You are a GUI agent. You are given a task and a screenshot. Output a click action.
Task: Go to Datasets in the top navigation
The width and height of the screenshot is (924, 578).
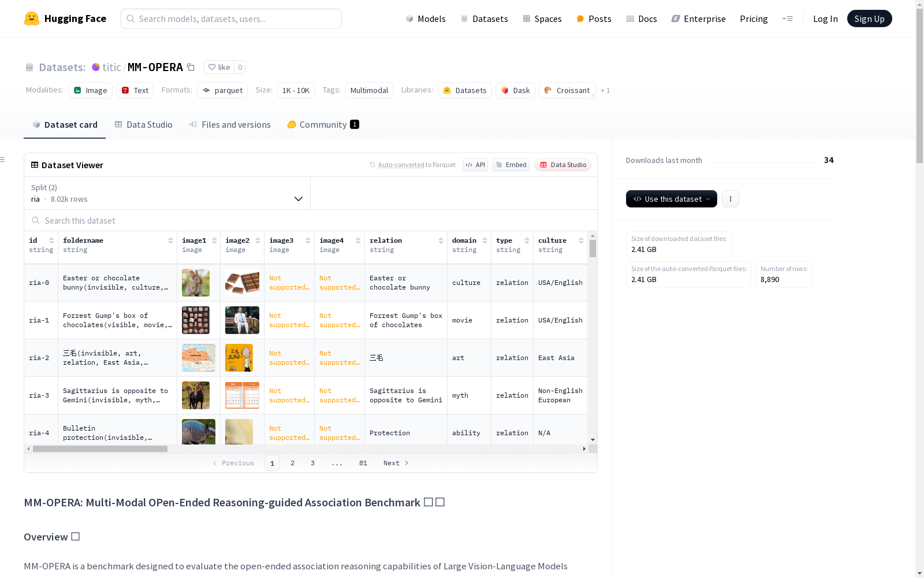tap(484, 18)
